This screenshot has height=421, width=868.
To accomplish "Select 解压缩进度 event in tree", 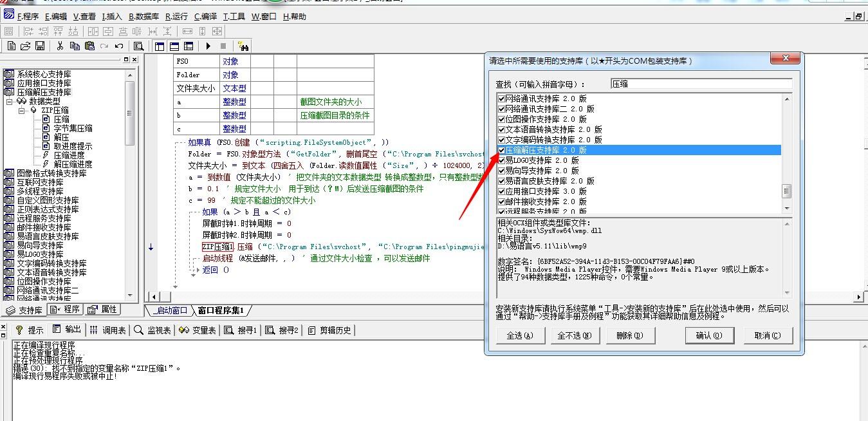I will point(73,164).
